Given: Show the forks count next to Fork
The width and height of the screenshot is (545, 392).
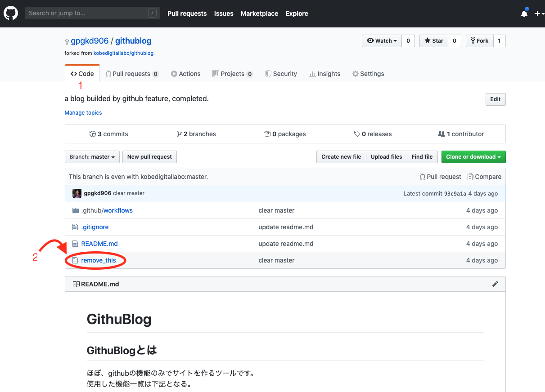Looking at the screenshot, I should pyautogui.click(x=500, y=41).
